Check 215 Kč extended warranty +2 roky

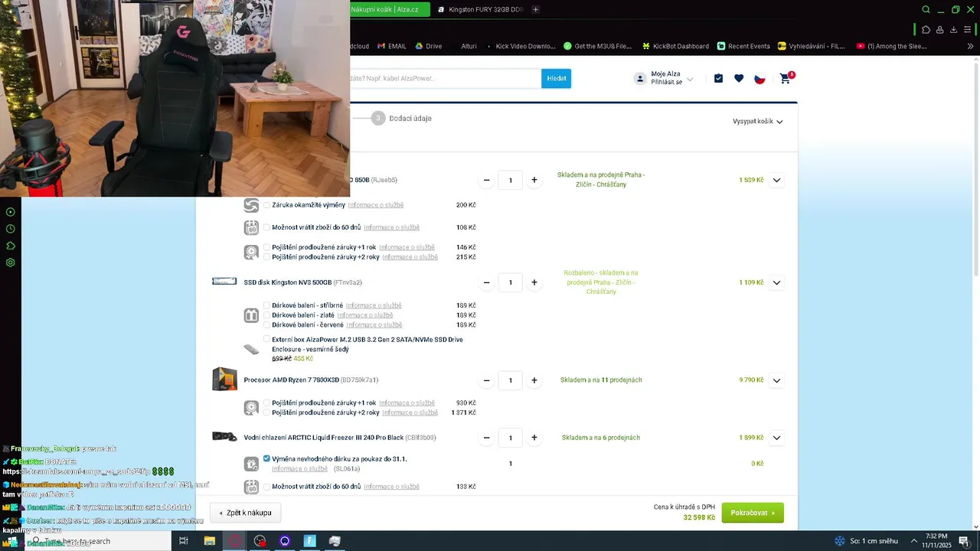266,257
